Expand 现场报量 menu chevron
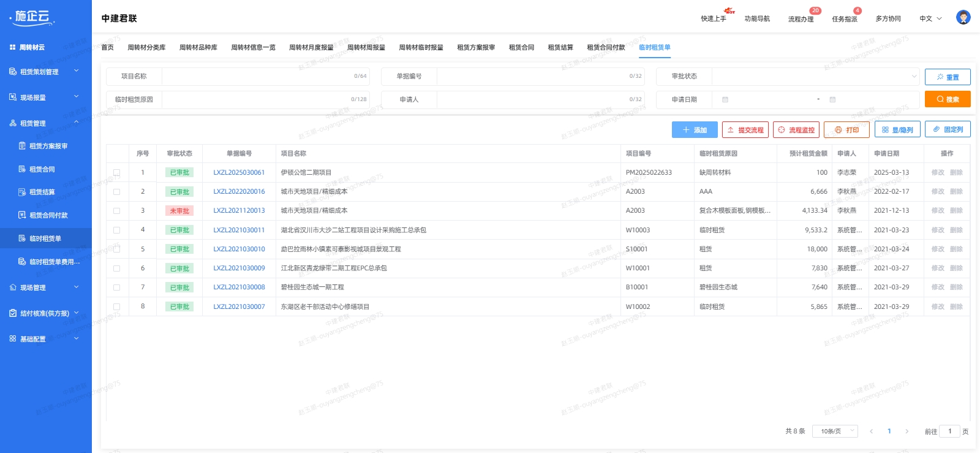980x453 pixels. click(x=77, y=97)
